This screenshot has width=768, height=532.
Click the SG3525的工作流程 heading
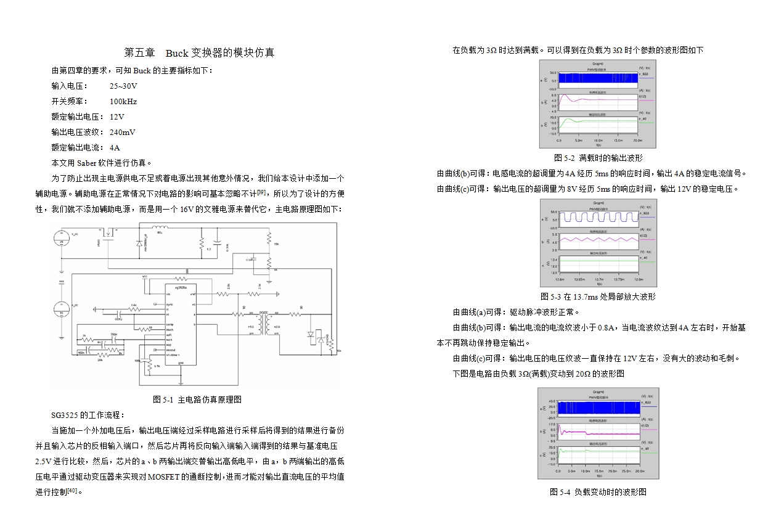coord(88,415)
